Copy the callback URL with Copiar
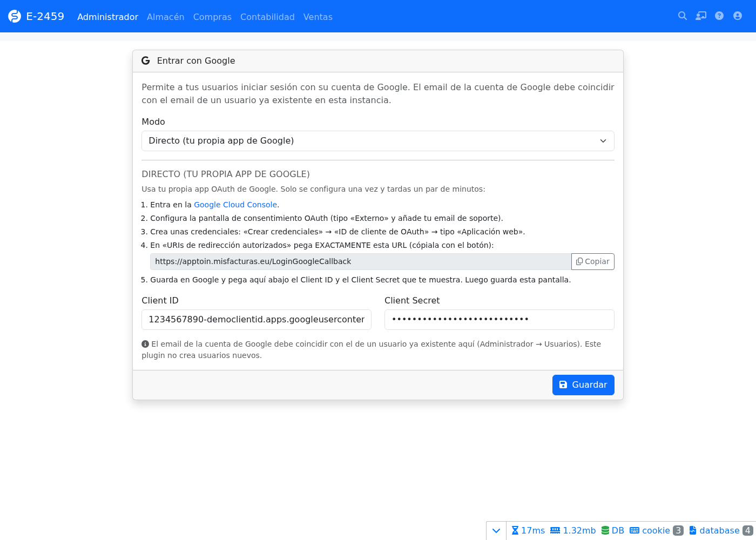 coord(593,261)
